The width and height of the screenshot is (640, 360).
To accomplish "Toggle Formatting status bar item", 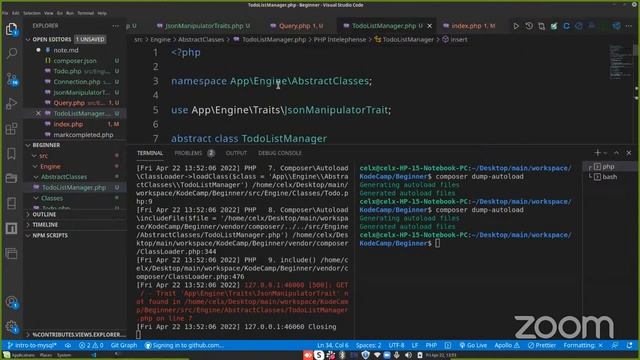I will coord(583,345).
